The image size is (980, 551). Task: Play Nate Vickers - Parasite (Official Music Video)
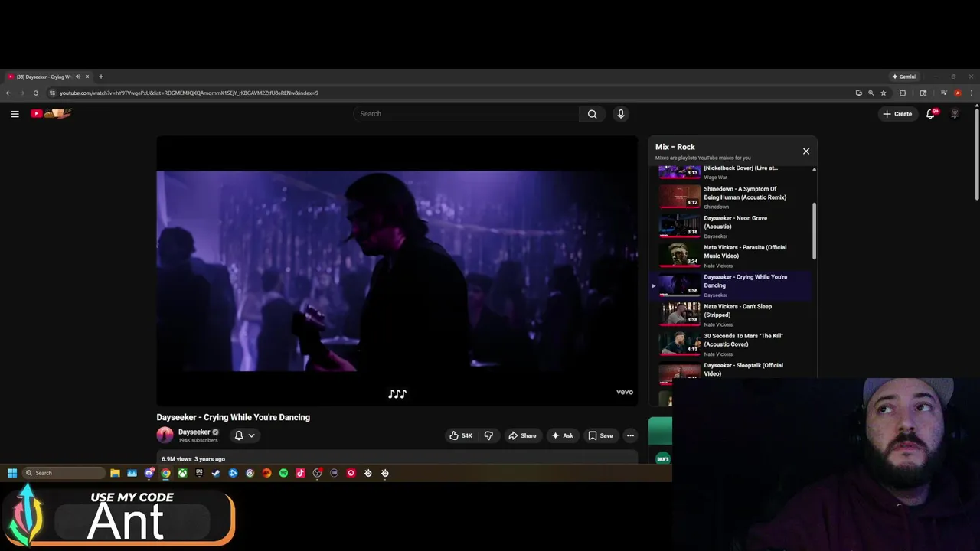click(733, 256)
